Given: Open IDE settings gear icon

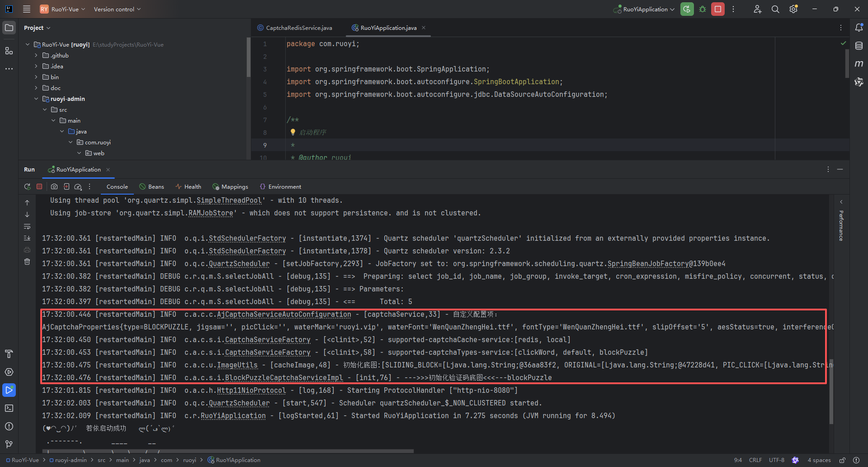Looking at the screenshot, I should (x=793, y=9).
